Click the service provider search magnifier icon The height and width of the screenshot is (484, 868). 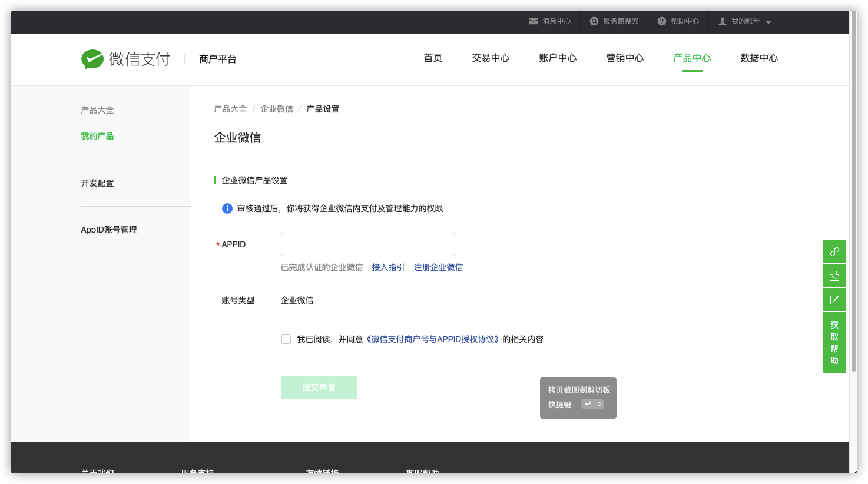click(594, 21)
